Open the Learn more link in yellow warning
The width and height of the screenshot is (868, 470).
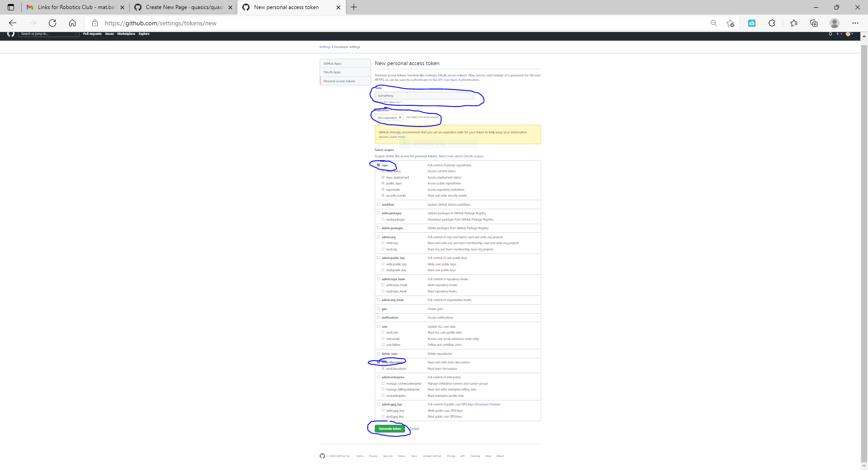click(397, 137)
